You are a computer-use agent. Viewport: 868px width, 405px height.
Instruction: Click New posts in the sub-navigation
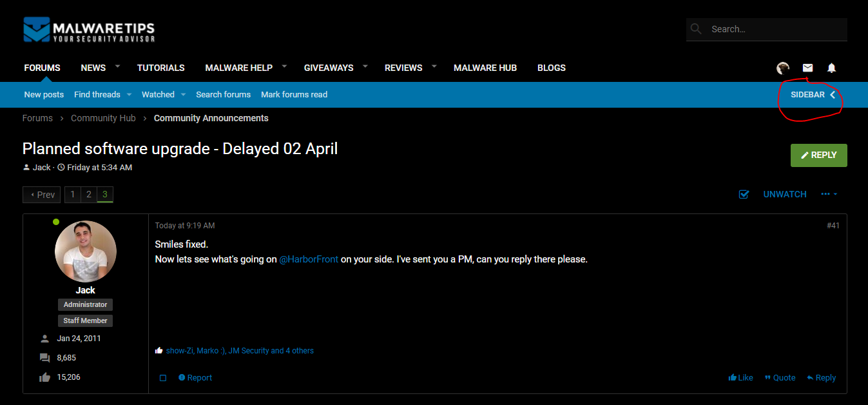coord(44,95)
